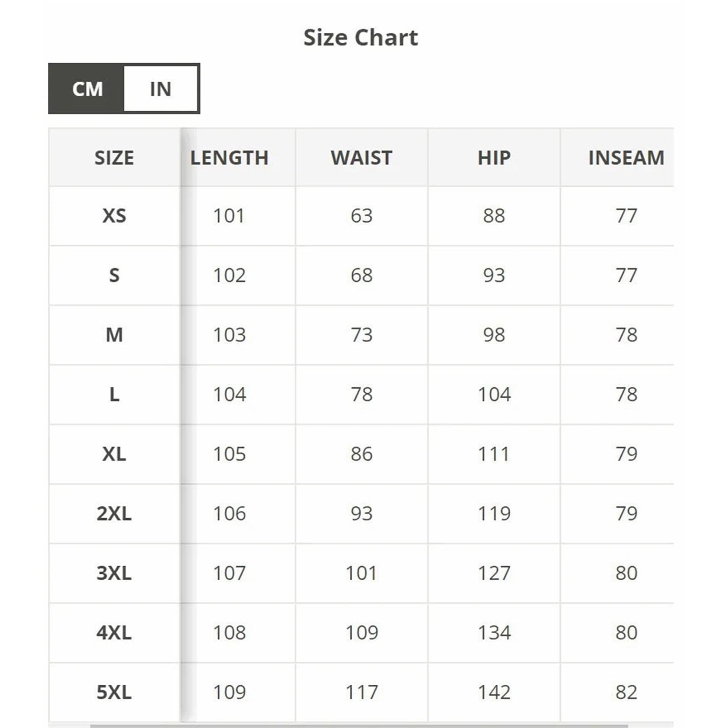The height and width of the screenshot is (728, 728).
Task: Click the INSEAM column header
Action: coord(626,158)
